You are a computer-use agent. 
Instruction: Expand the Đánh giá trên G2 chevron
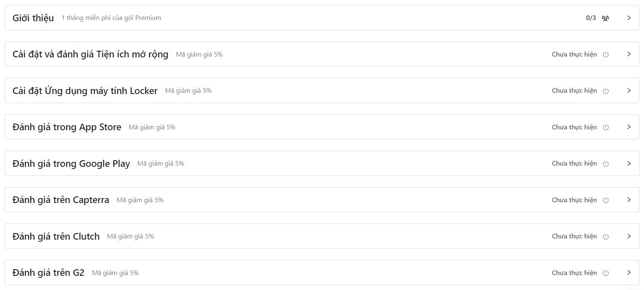[629, 273]
